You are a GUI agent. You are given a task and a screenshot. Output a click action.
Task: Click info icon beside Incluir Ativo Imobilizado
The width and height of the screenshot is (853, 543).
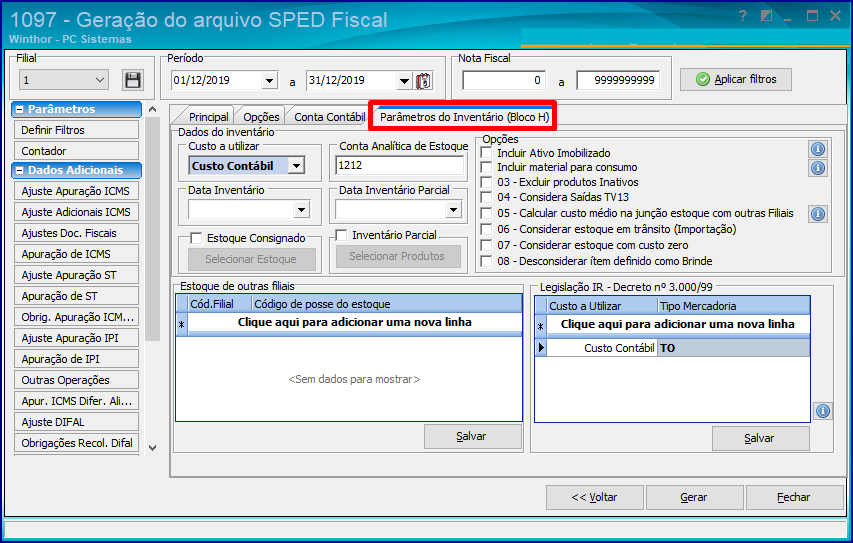pos(818,149)
